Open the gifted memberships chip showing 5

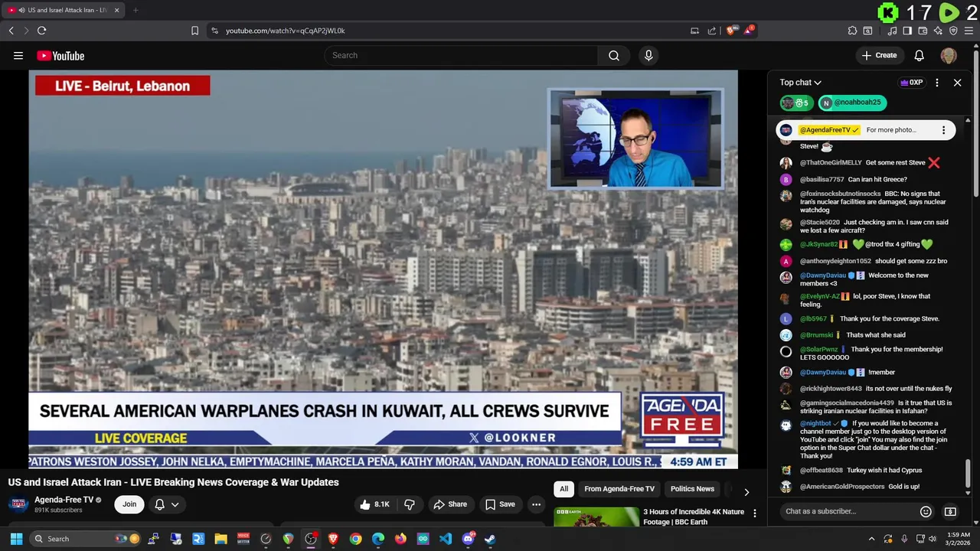click(x=796, y=103)
